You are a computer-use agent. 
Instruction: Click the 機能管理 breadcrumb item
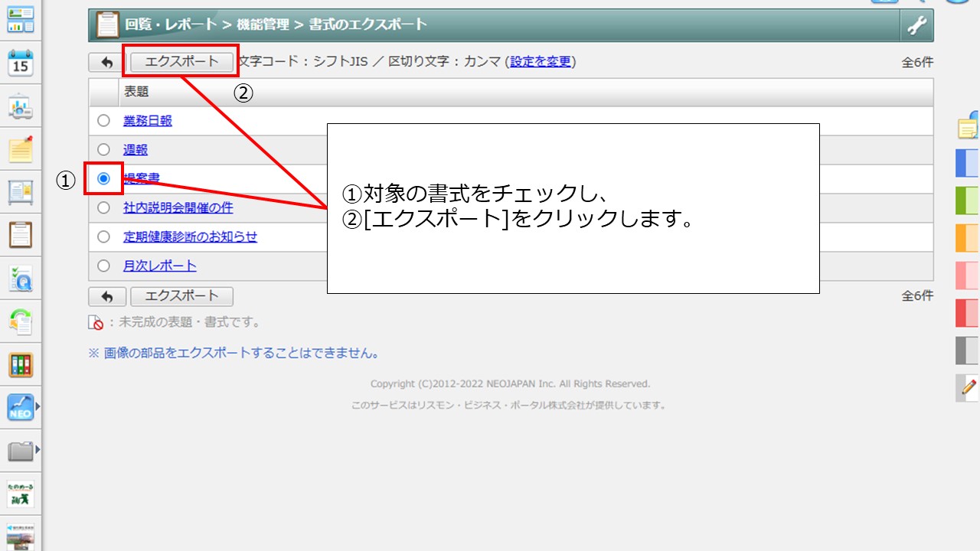pyautogui.click(x=263, y=24)
